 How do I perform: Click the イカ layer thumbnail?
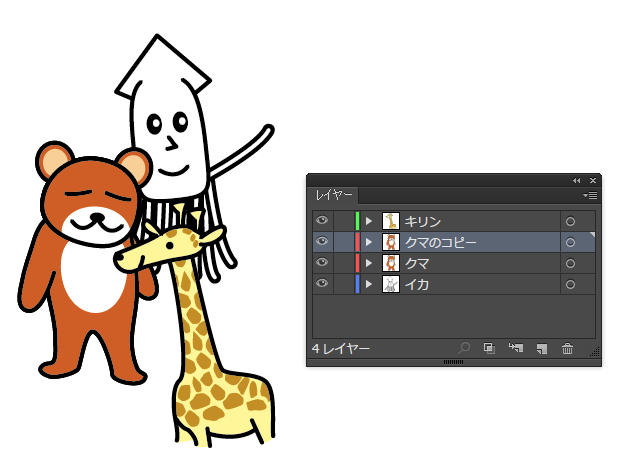point(391,284)
